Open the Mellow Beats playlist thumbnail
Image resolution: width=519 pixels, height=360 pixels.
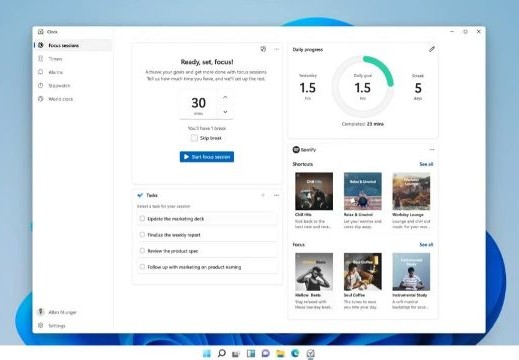314,272
